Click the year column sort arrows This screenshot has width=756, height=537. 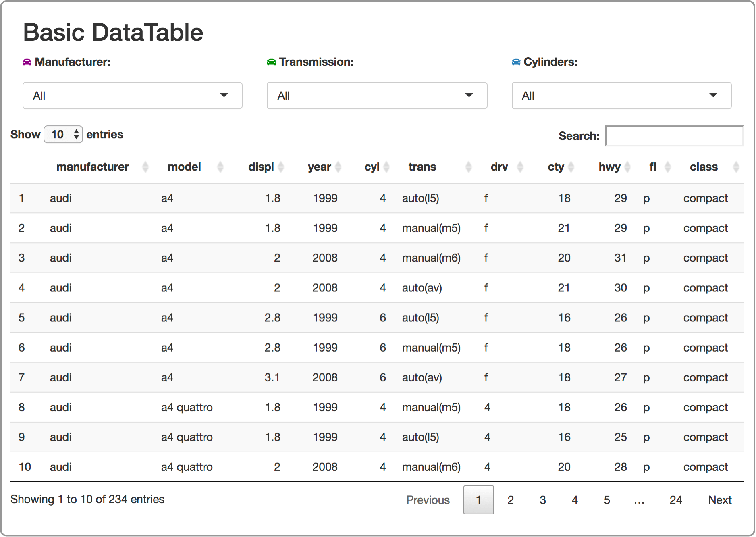[338, 167]
